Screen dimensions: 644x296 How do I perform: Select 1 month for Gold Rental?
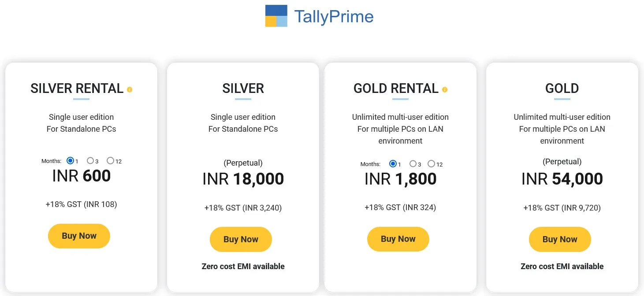click(393, 163)
